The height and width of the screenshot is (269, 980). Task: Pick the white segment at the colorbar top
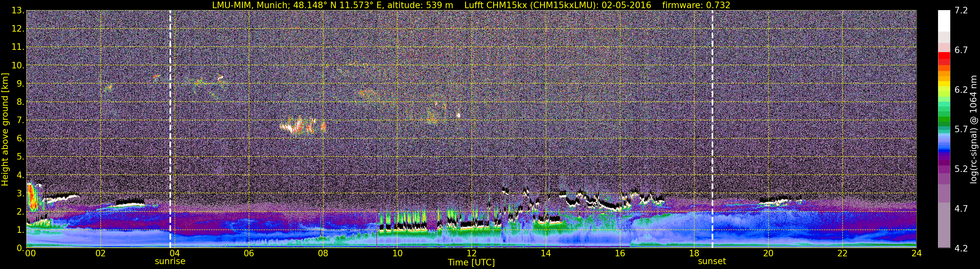(x=944, y=21)
